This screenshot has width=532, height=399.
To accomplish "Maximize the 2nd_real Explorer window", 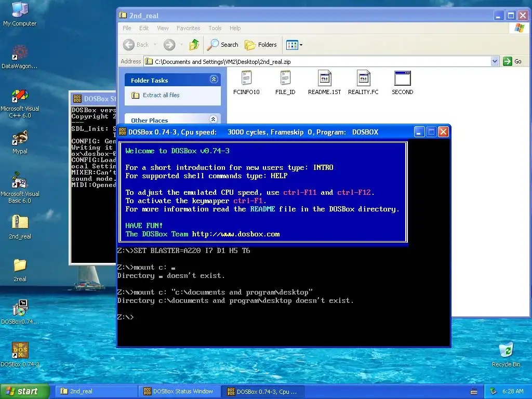I will pos(511,15).
